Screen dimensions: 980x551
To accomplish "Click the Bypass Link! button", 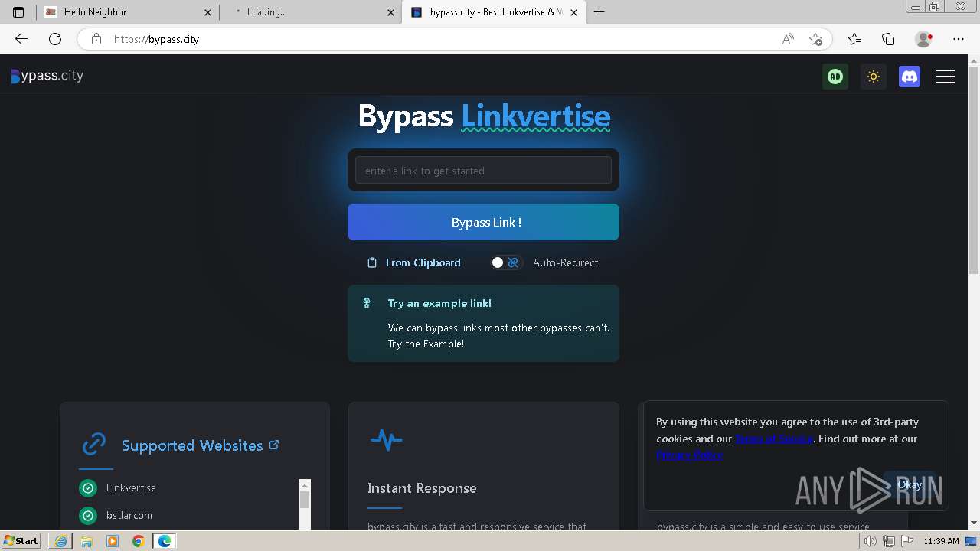I will pos(483,222).
